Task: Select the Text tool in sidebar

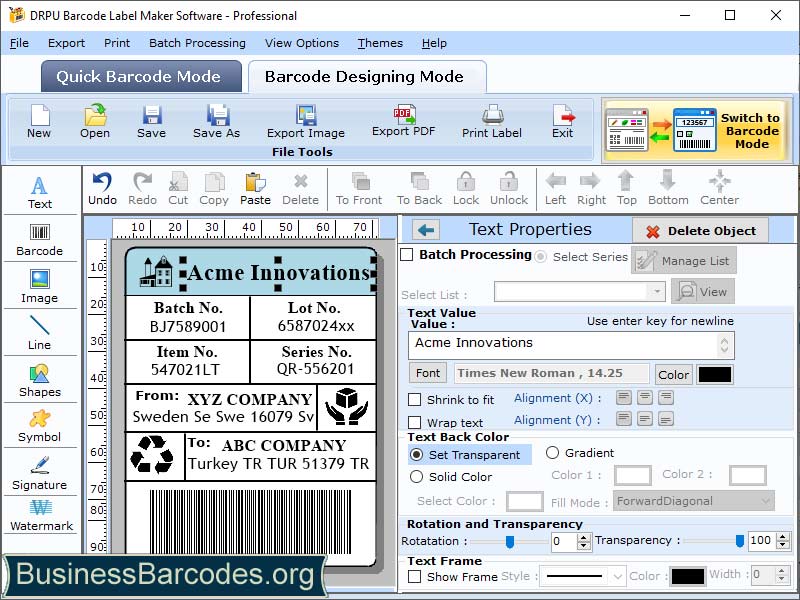Action: coord(40,192)
